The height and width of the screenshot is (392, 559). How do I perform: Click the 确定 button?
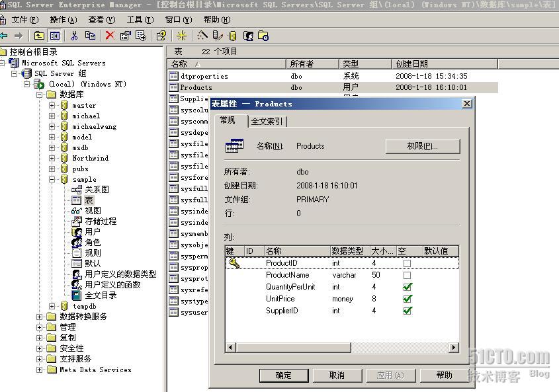point(284,375)
